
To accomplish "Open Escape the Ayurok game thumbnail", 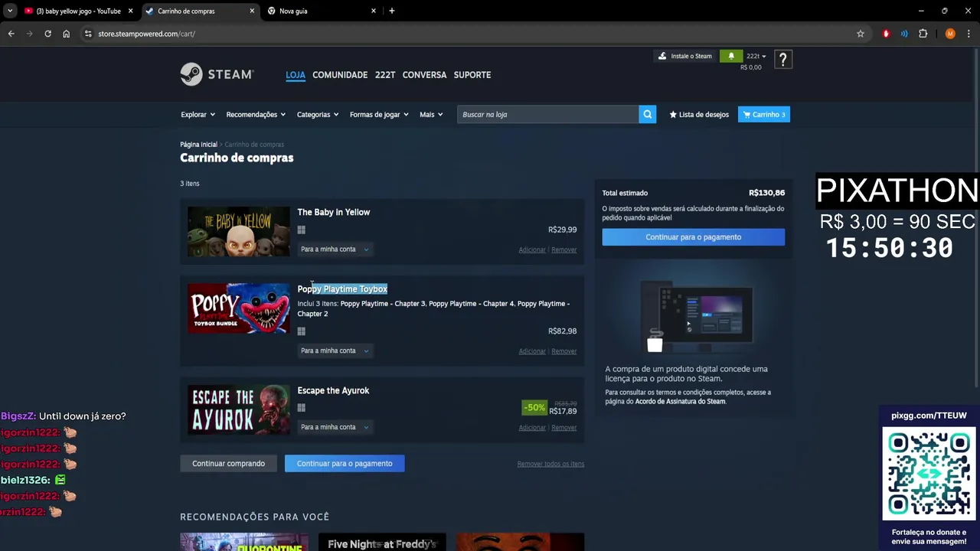I will (x=239, y=409).
